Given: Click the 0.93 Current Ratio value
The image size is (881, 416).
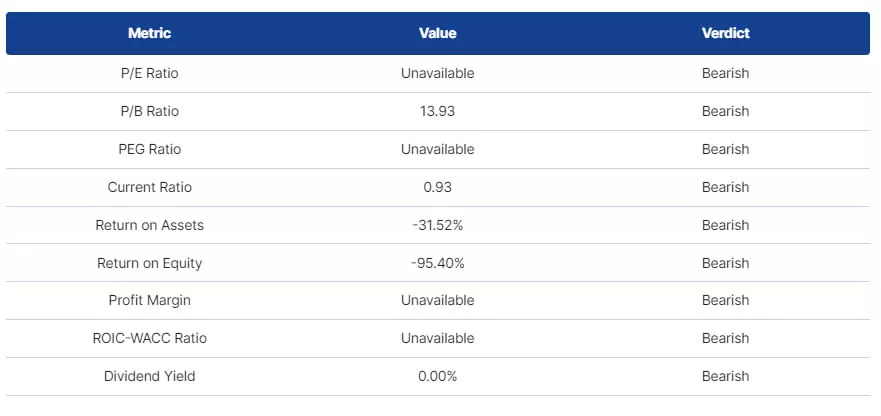Looking at the screenshot, I should coord(437,187).
